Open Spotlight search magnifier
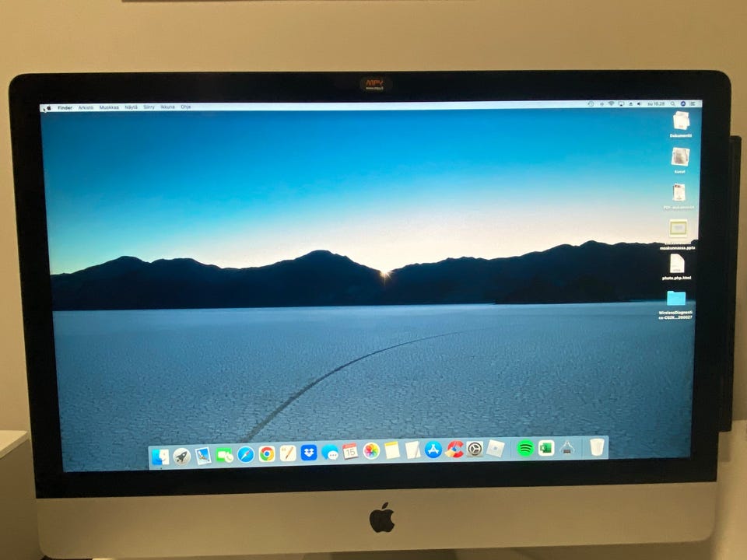747x560 pixels. coord(672,103)
